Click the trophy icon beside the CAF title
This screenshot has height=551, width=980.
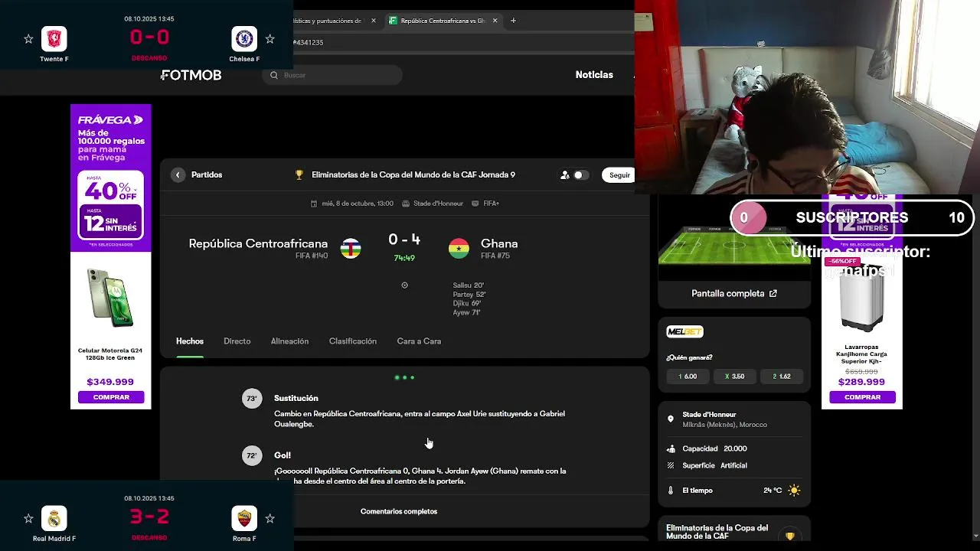pyautogui.click(x=299, y=175)
